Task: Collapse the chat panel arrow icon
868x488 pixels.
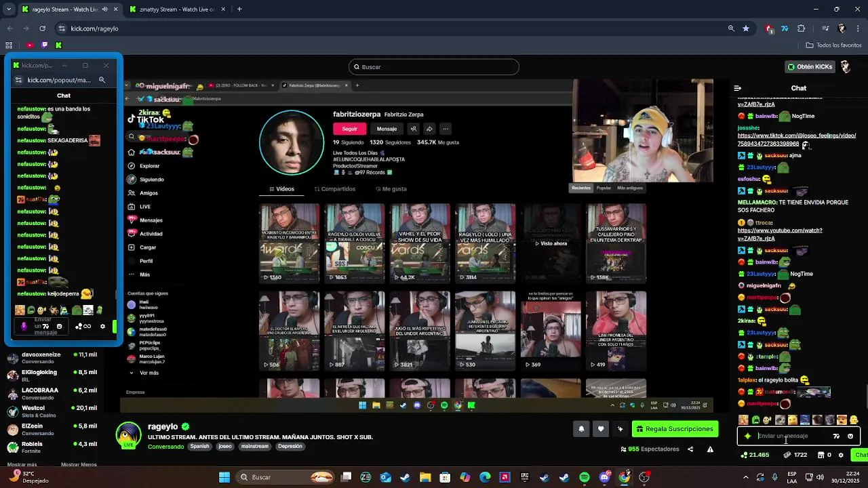Action: click(x=738, y=88)
